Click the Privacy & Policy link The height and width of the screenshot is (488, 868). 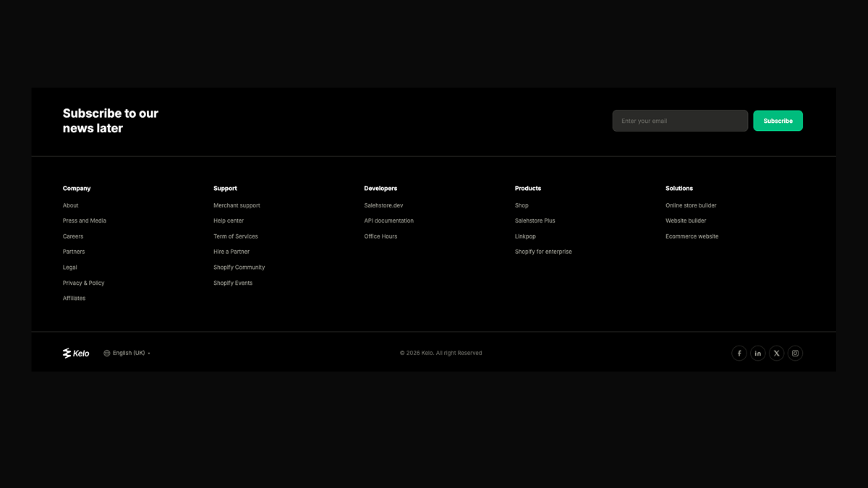coord(83,283)
